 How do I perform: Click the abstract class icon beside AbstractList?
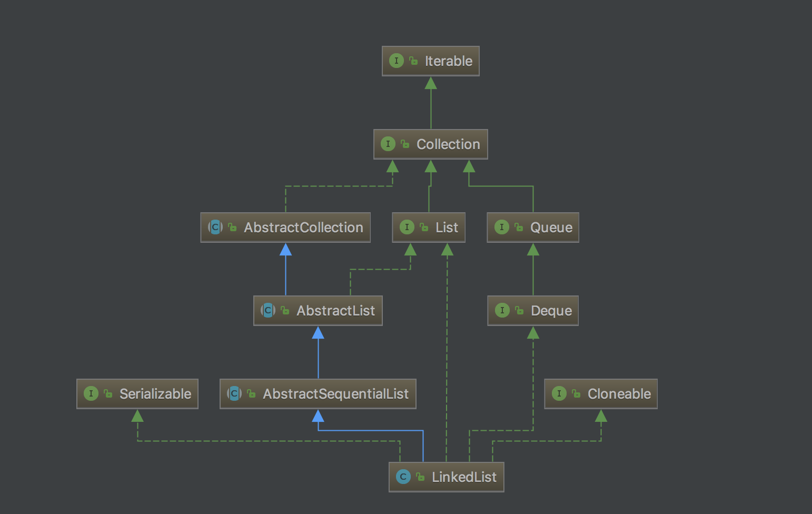tap(268, 311)
